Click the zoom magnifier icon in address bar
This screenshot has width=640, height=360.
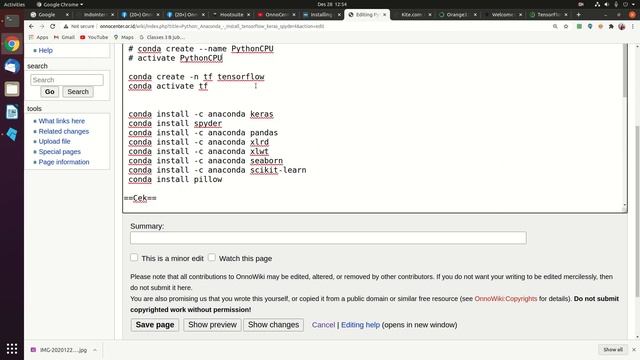point(555,27)
